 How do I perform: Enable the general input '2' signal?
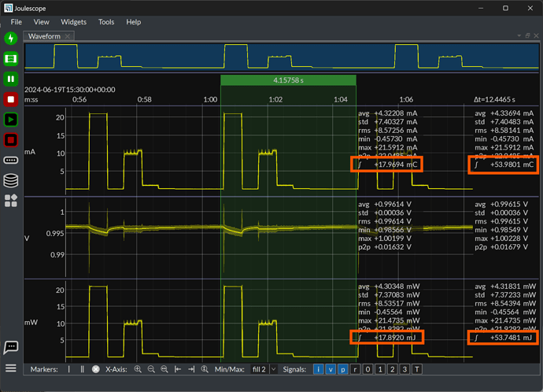click(393, 369)
